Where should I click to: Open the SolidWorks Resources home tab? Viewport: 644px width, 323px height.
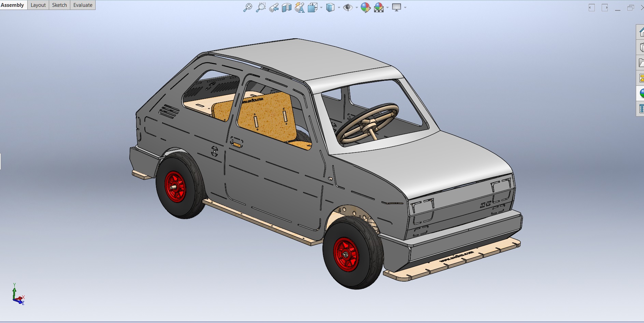(x=641, y=32)
